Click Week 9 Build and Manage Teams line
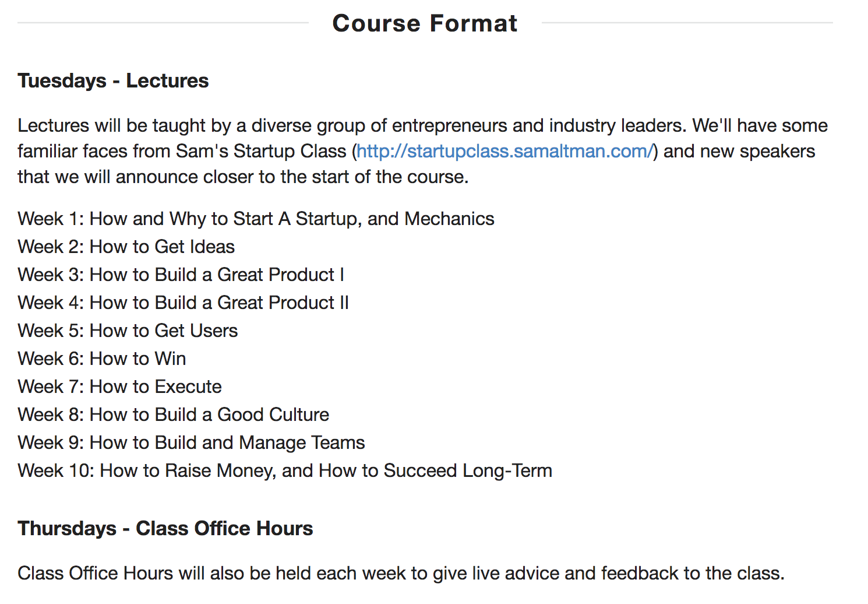Image resolution: width=868 pixels, height=604 pixels. point(191,443)
